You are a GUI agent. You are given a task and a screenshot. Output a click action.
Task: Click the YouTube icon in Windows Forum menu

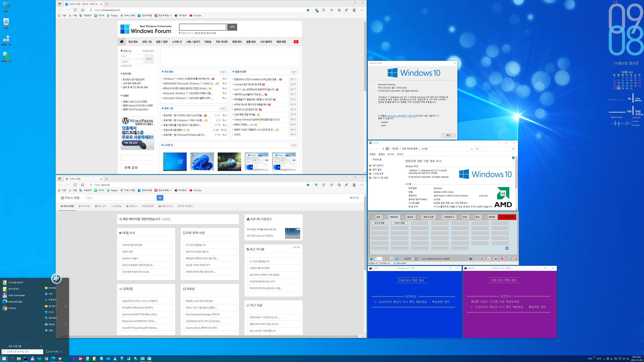click(296, 42)
